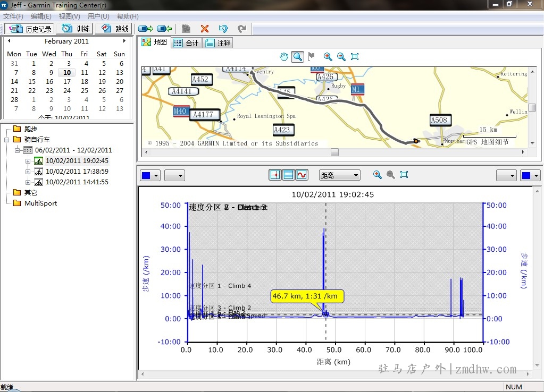Image resolution: width=544 pixels, height=392 pixels.
Task: Expand the 10/02/2011 19:02:45 activity
Action: tap(28, 161)
